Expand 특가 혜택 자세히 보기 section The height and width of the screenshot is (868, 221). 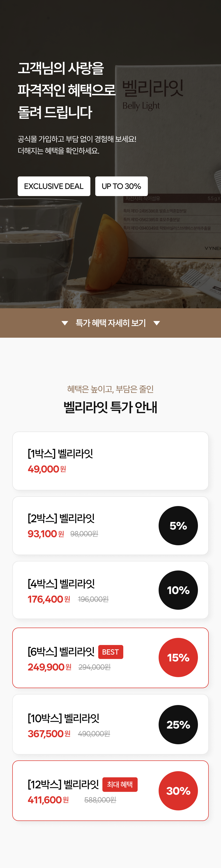tap(110, 323)
